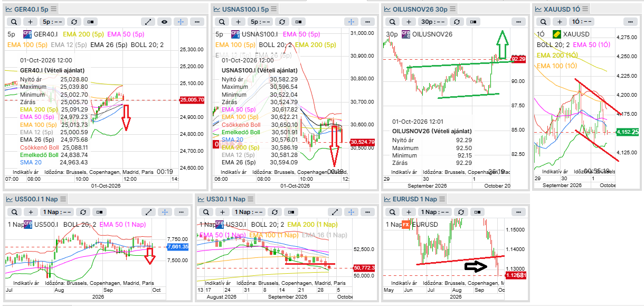Refresh the US500.I chart
This screenshot has height=306, width=644.
(x=83, y=212)
